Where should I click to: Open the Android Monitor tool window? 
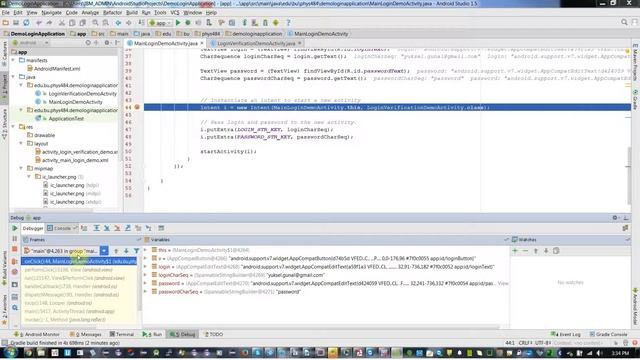[x=37, y=334]
